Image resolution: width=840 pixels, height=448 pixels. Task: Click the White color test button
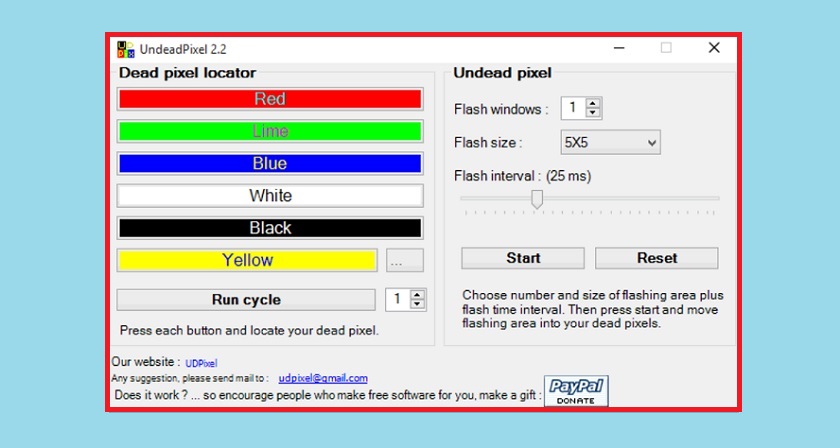pyautogui.click(x=270, y=196)
